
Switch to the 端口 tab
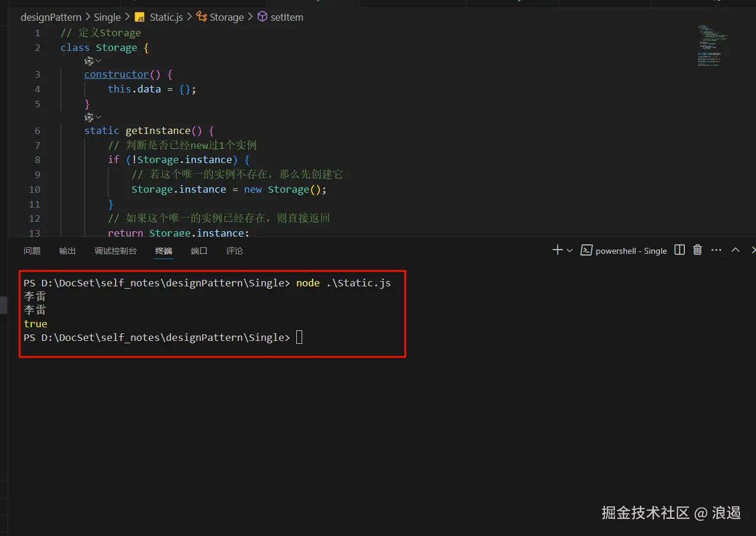[x=199, y=251]
